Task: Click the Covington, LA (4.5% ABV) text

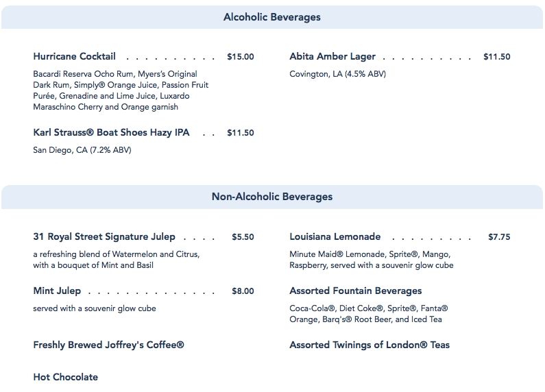Action: 337,74
